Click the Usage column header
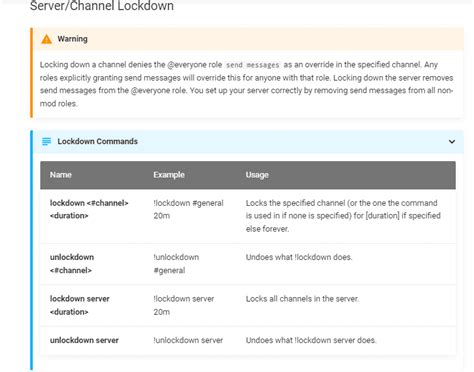474x372 pixels. point(257,175)
